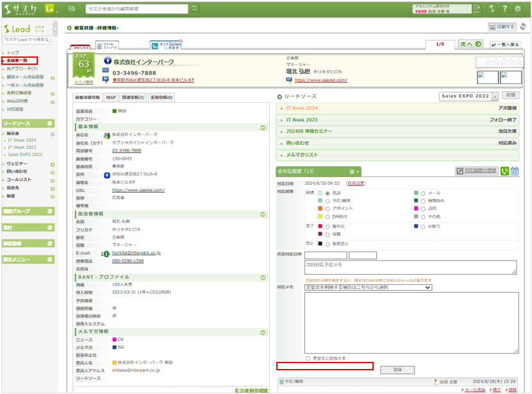The image size is (532, 394).
Task: Click the 追加 button beside lead source dropdown
Action: (511, 95)
